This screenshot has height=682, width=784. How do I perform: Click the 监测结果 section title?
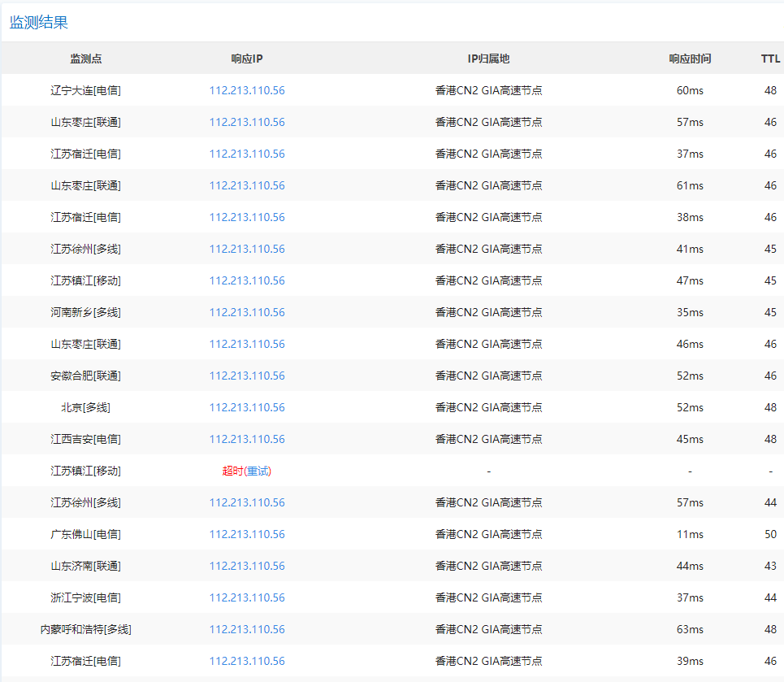tap(38, 23)
